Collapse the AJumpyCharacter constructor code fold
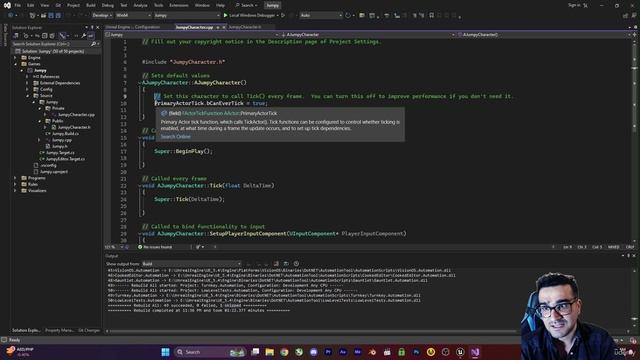The width and height of the screenshot is (640, 360). pyautogui.click(x=139, y=83)
